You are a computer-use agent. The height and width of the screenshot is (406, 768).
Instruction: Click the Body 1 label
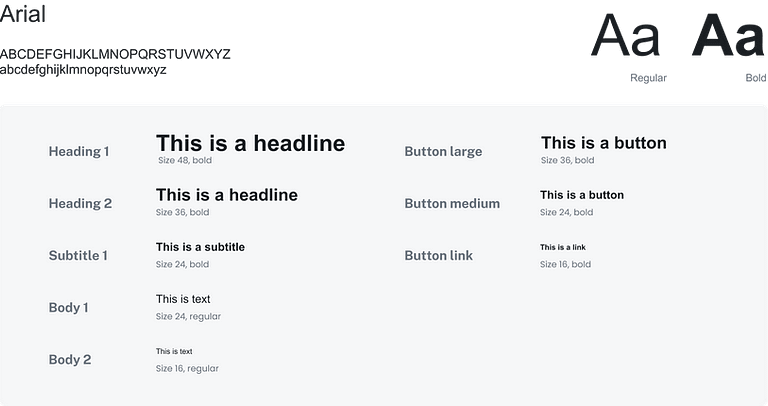click(x=68, y=308)
